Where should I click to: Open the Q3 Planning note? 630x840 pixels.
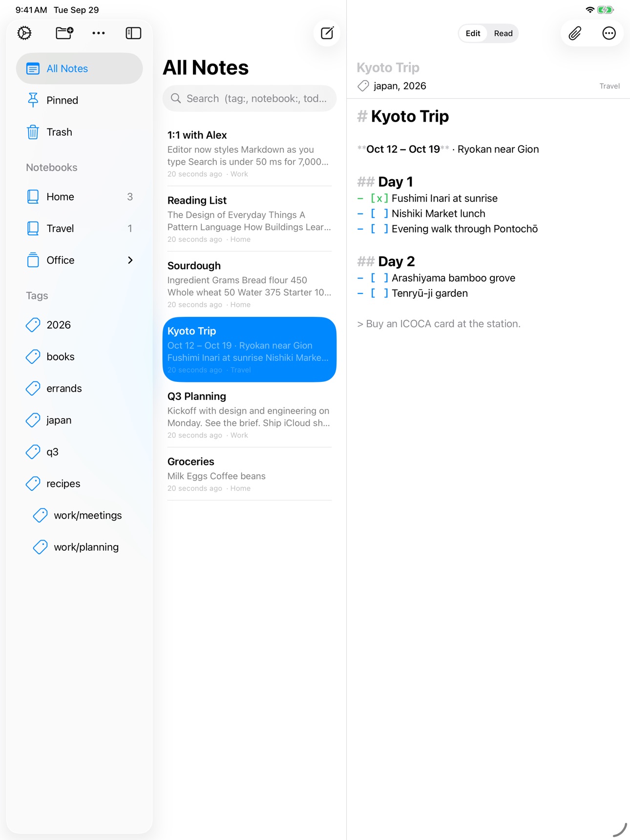(250, 415)
